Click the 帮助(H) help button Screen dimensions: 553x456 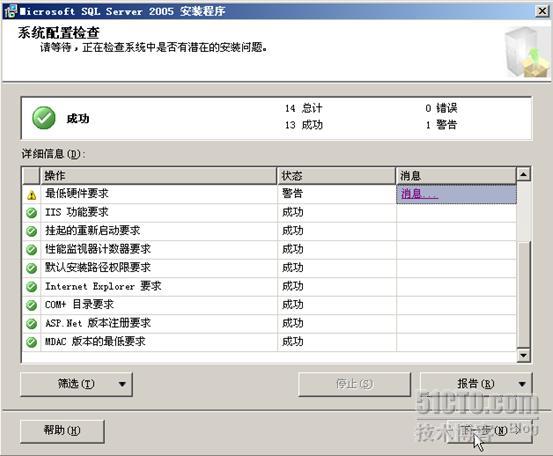pyautogui.click(x=62, y=431)
